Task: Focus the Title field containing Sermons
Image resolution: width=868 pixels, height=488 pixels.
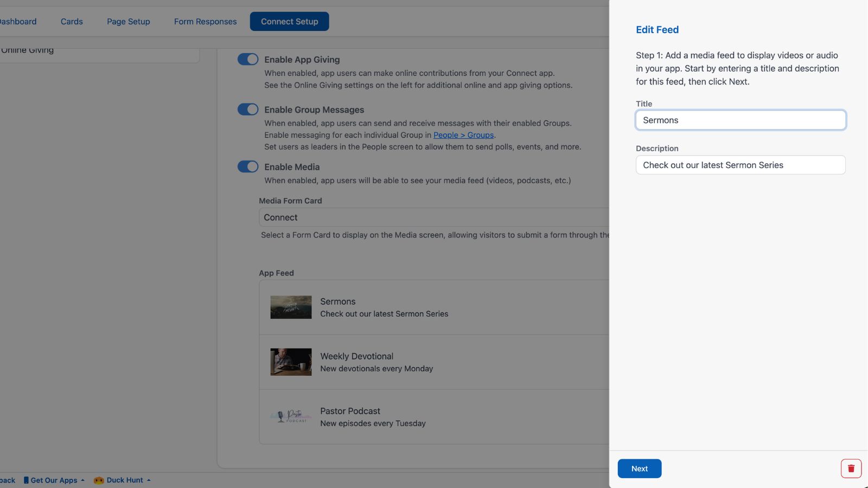Action: click(741, 120)
